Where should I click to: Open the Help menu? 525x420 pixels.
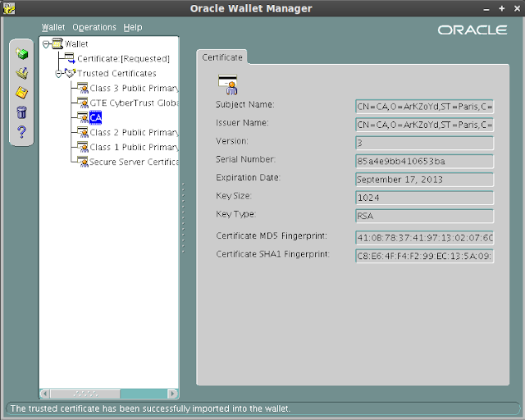tap(133, 27)
